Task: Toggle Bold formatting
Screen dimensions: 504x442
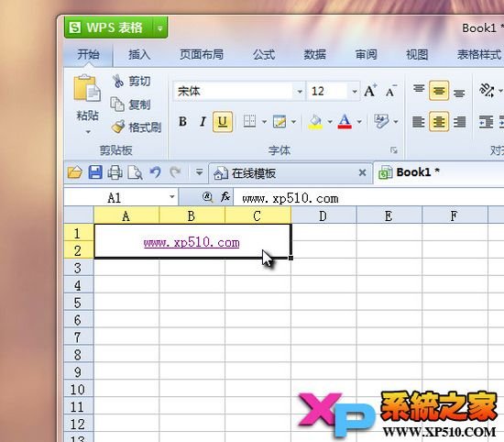Action: (x=182, y=122)
